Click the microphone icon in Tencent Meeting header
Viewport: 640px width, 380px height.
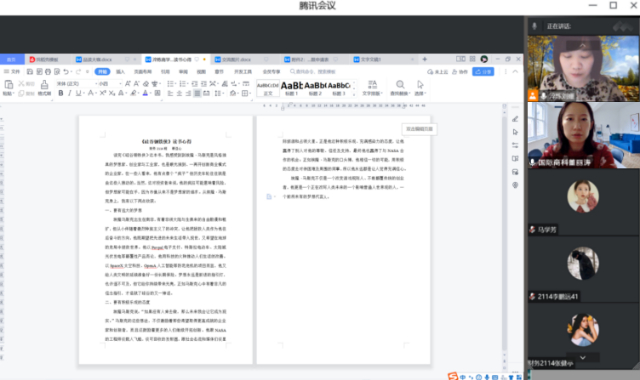(534, 26)
